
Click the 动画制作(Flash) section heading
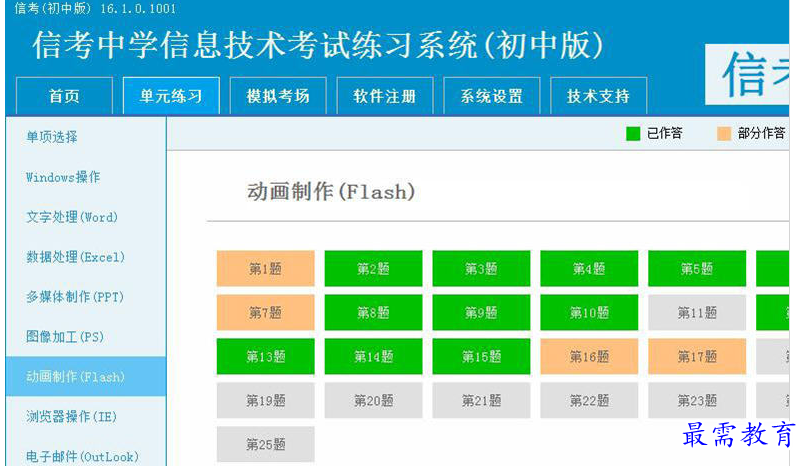tap(331, 192)
